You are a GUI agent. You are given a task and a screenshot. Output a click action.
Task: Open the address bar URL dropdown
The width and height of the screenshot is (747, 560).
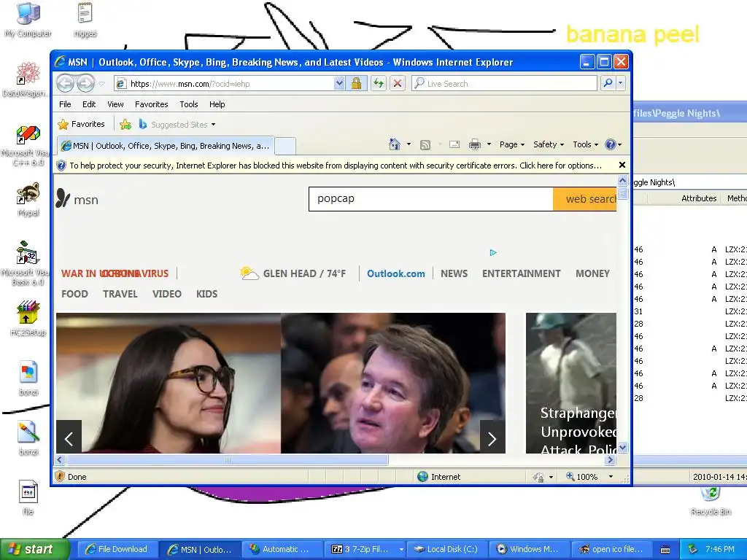tap(338, 84)
